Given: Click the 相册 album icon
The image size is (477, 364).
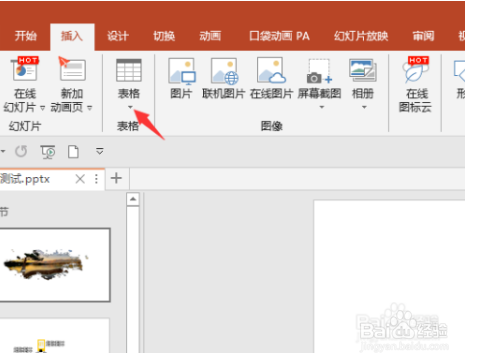Looking at the screenshot, I should point(363,70).
